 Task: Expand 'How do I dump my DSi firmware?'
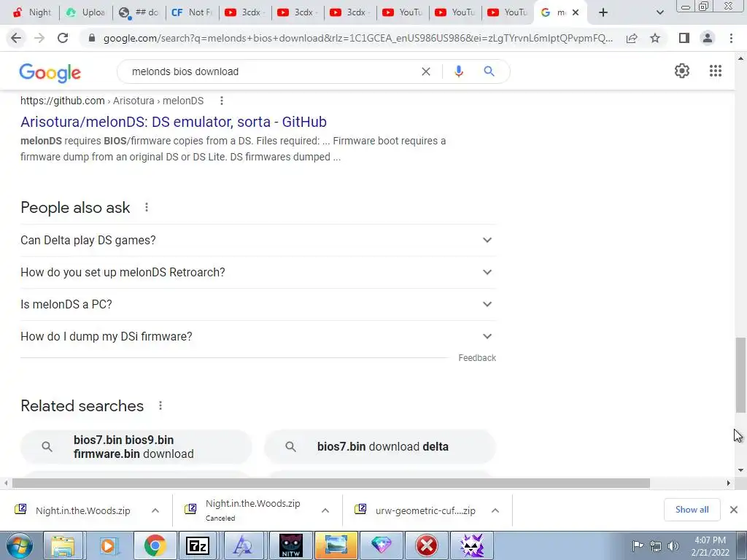click(x=258, y=336)
